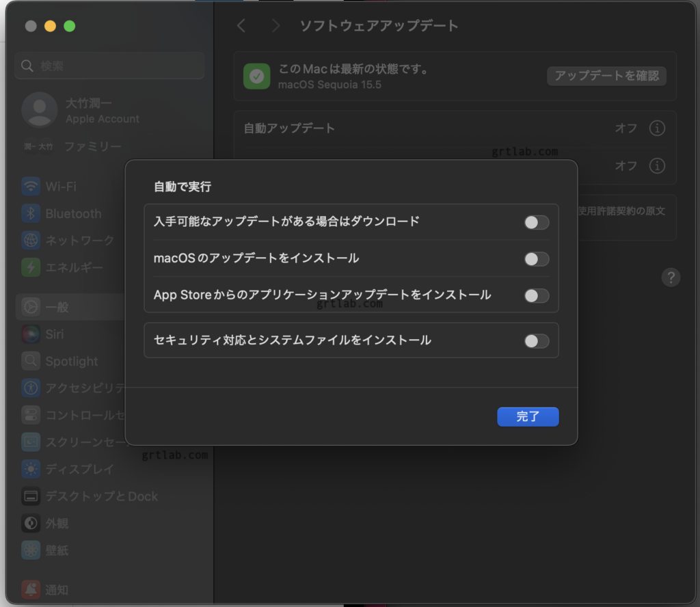Select Spotlight icon in sidebar

click(31, 361)
